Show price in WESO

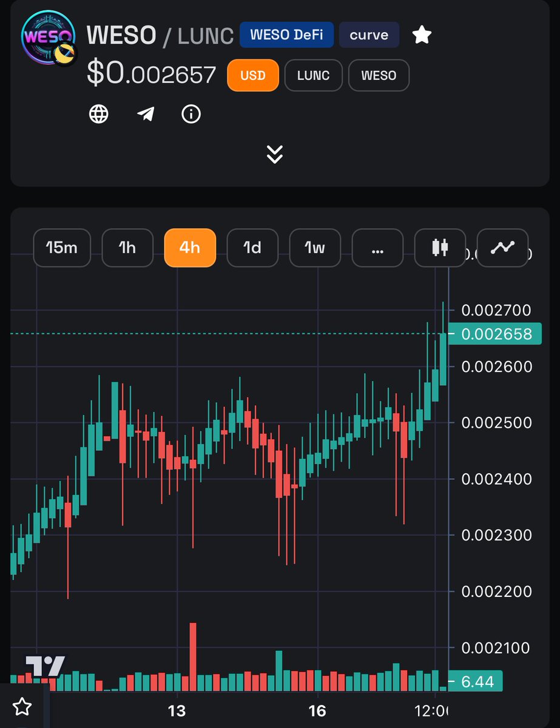[x=379, y=76]
